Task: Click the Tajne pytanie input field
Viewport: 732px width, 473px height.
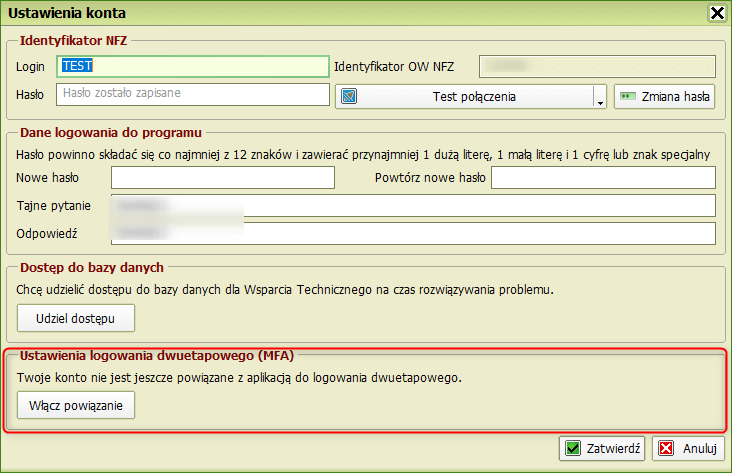Action: (414, 205)
